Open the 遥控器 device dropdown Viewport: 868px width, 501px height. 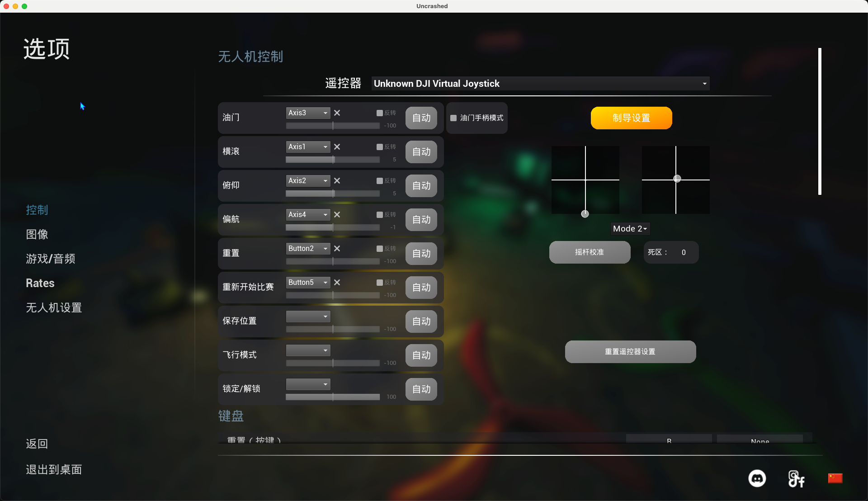(540, 84)
